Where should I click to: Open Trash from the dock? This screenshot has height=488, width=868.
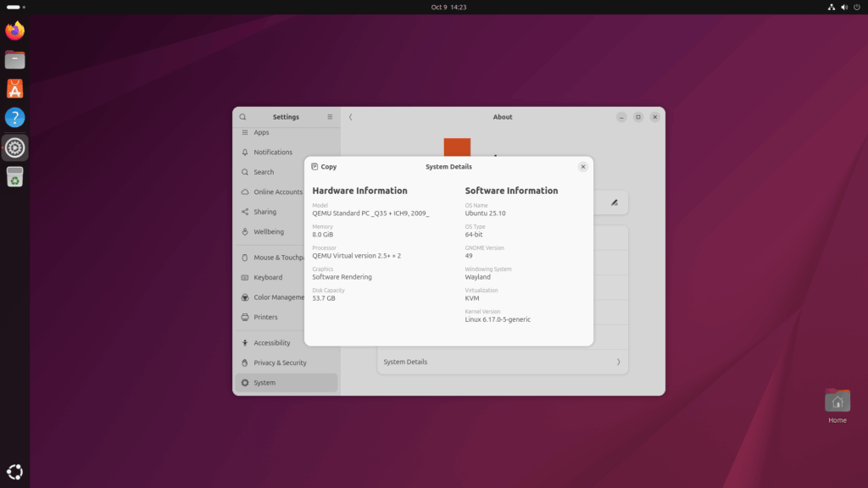[15, 177]
